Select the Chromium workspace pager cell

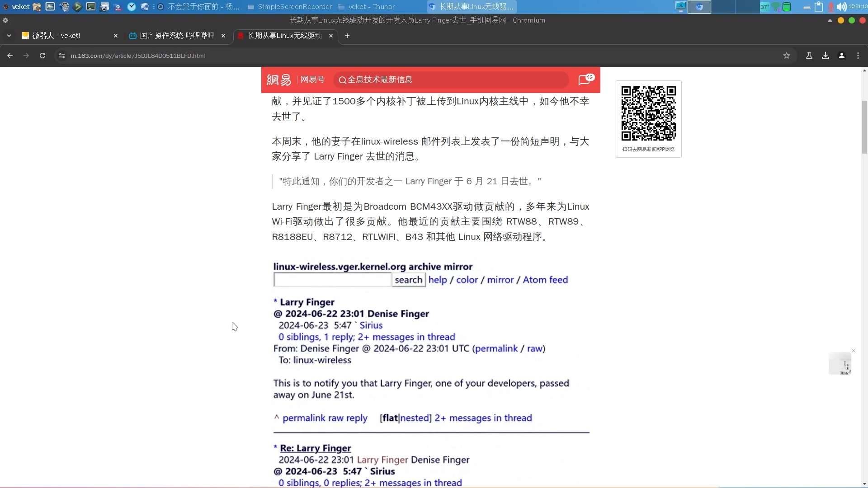point(699,6)
